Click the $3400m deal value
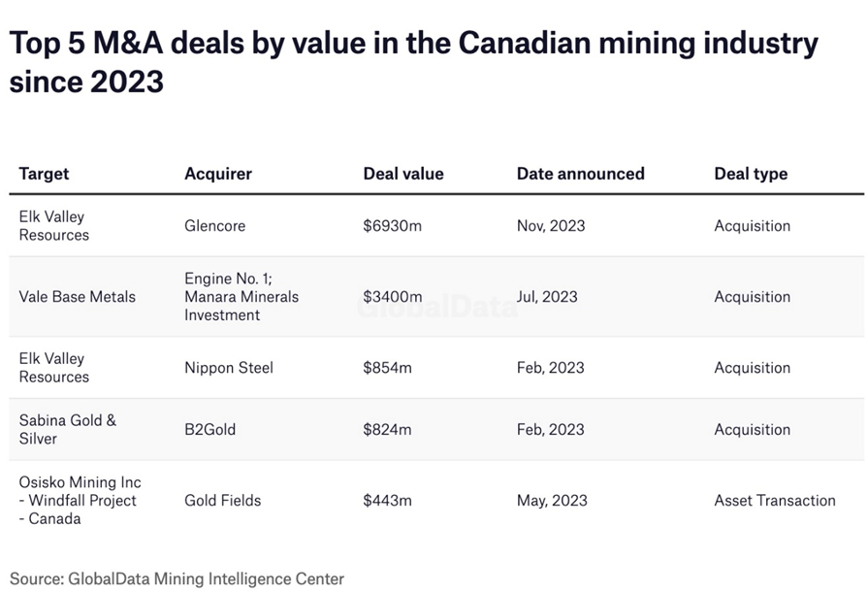This screenshot has width=868, height=593. (x=393, y=297)
